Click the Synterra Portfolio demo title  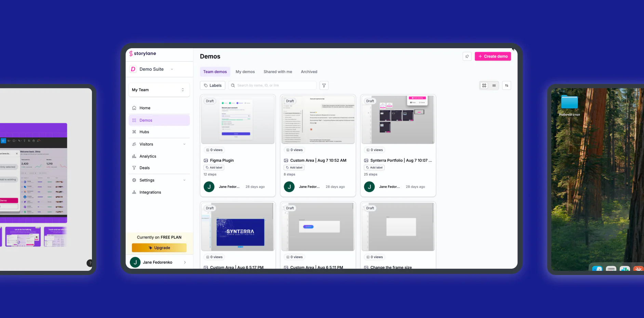click(401, 160)
